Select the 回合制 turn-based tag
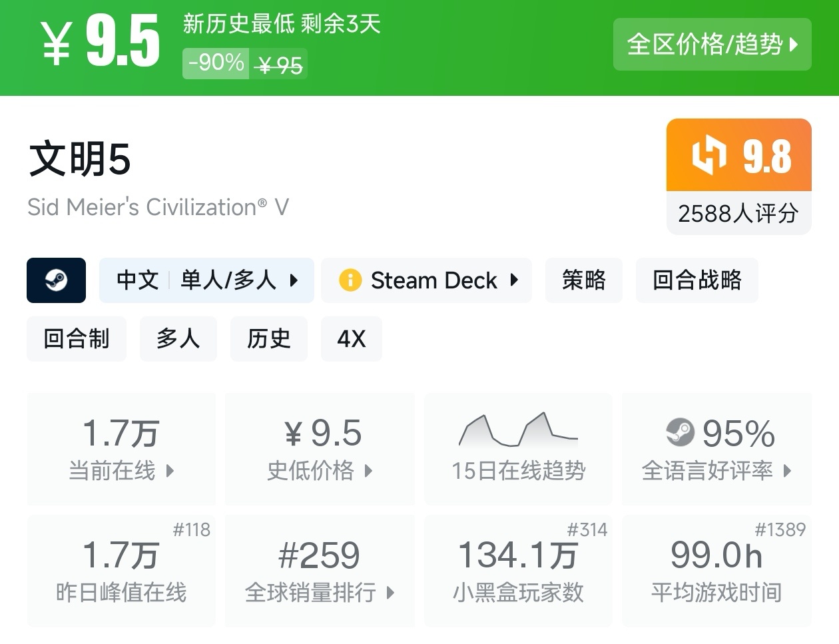 (x=77, y=339)
